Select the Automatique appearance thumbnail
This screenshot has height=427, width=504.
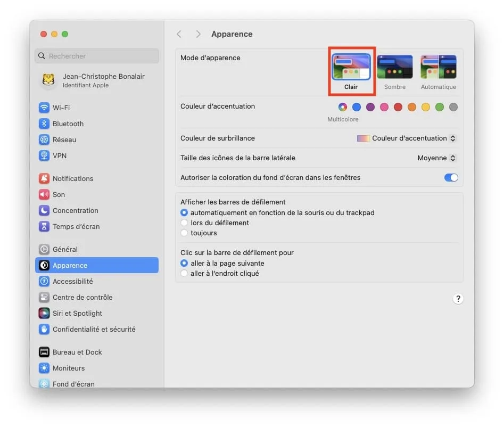coord(439,67)
